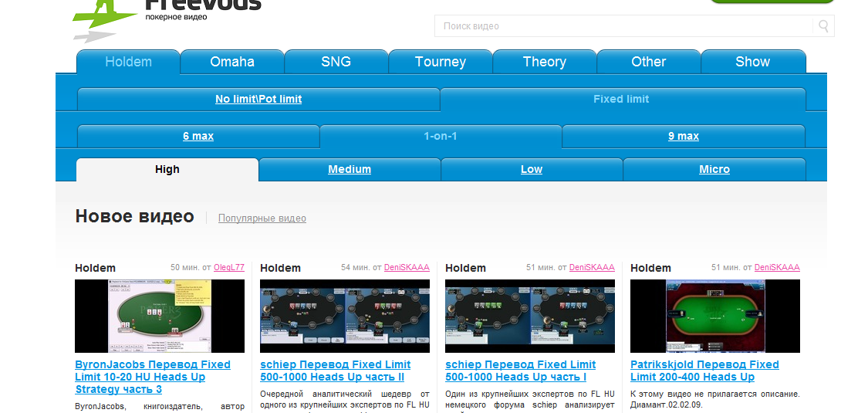Image resolution: width=868 pixels, height=413 pixels.
Task: Type in the video search field
Action: 623,26
